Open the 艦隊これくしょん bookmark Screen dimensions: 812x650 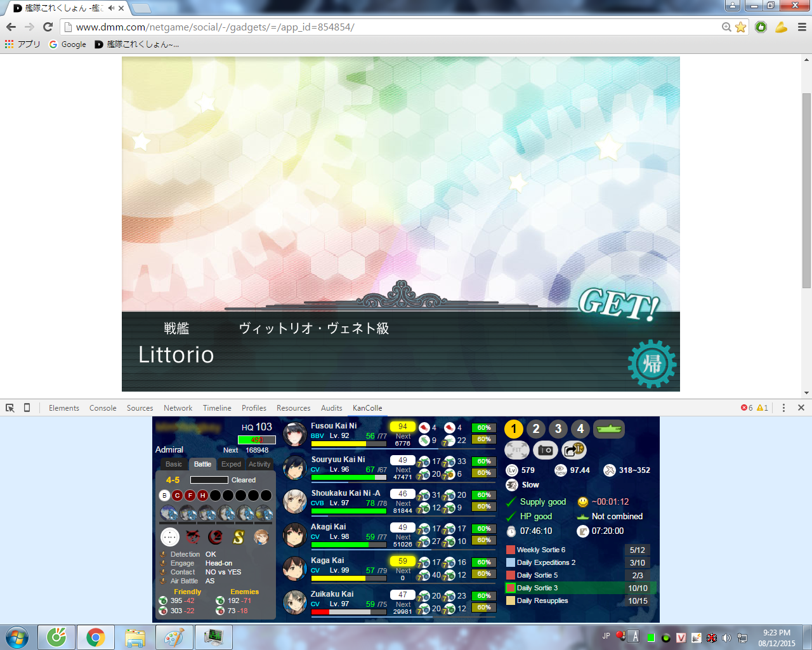tap(137, 44)
